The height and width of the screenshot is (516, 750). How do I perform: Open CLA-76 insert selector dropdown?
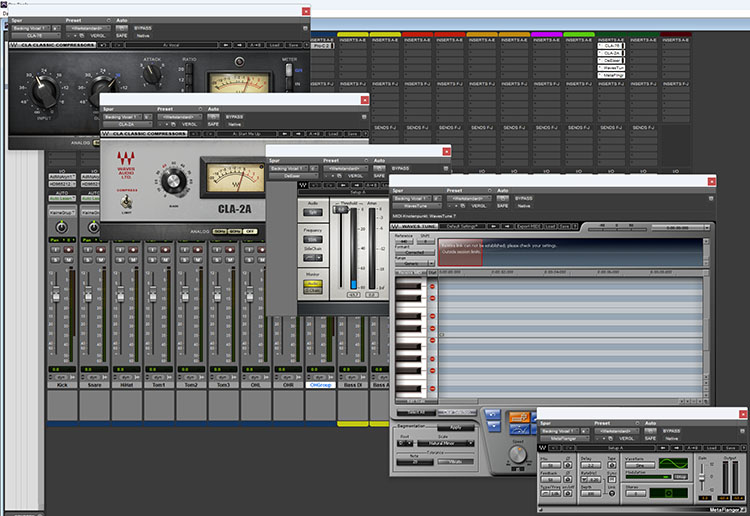tap(36, 36)
